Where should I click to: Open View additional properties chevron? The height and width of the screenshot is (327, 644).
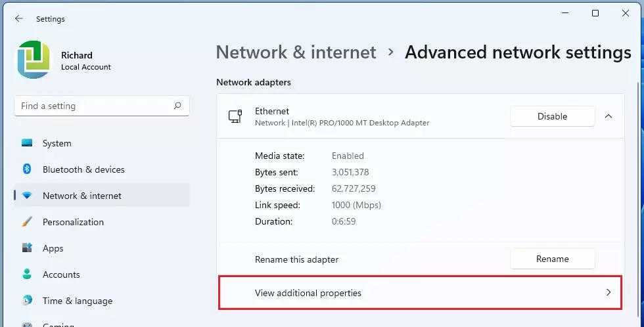pyautogui.click(x=609, y=293)
